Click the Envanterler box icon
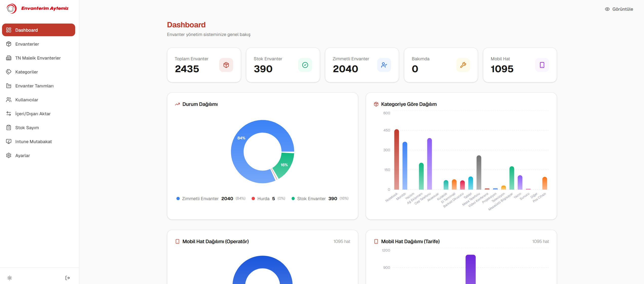This screenshot has width=644, height=284. (x=9, y=44)
